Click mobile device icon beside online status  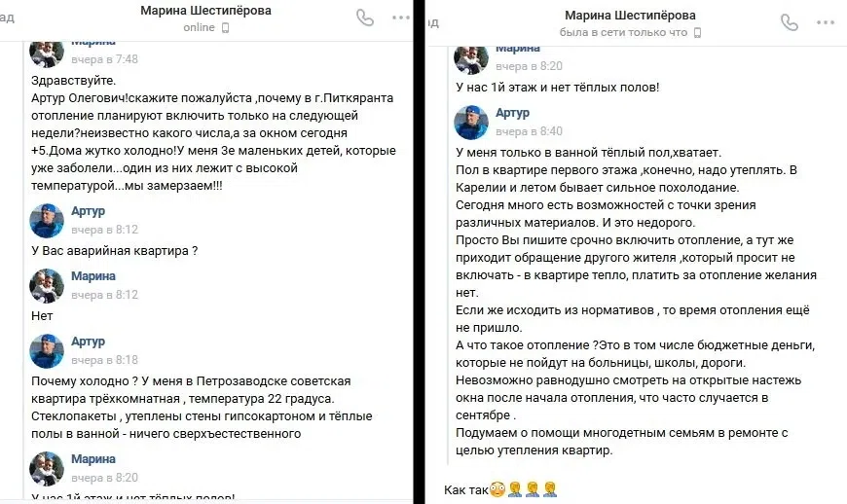[x=226, y=28]
